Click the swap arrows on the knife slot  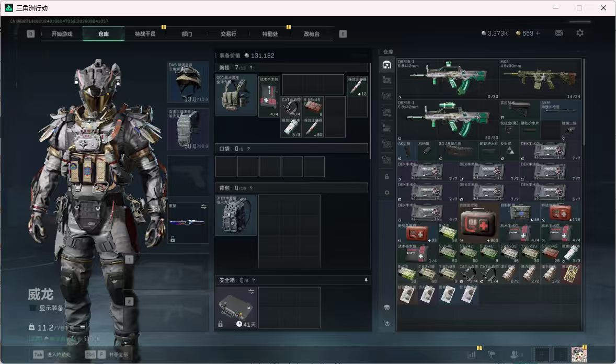[x=203, y=207]
